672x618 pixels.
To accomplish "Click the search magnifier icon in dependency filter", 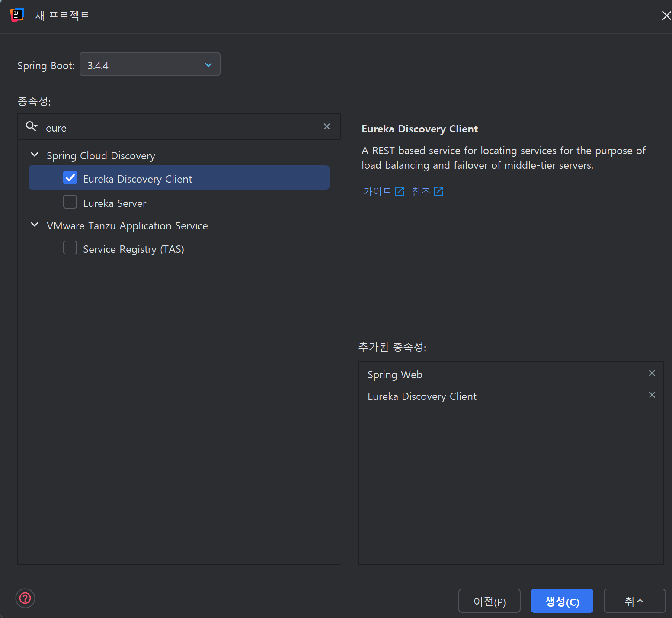I will (x=32, y=126).
